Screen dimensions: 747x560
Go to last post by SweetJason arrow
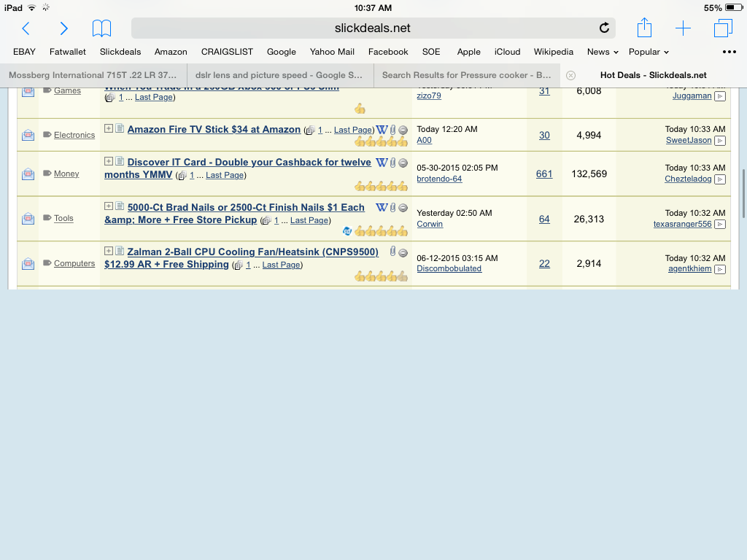pyautogui.click(x=720, y=141)
